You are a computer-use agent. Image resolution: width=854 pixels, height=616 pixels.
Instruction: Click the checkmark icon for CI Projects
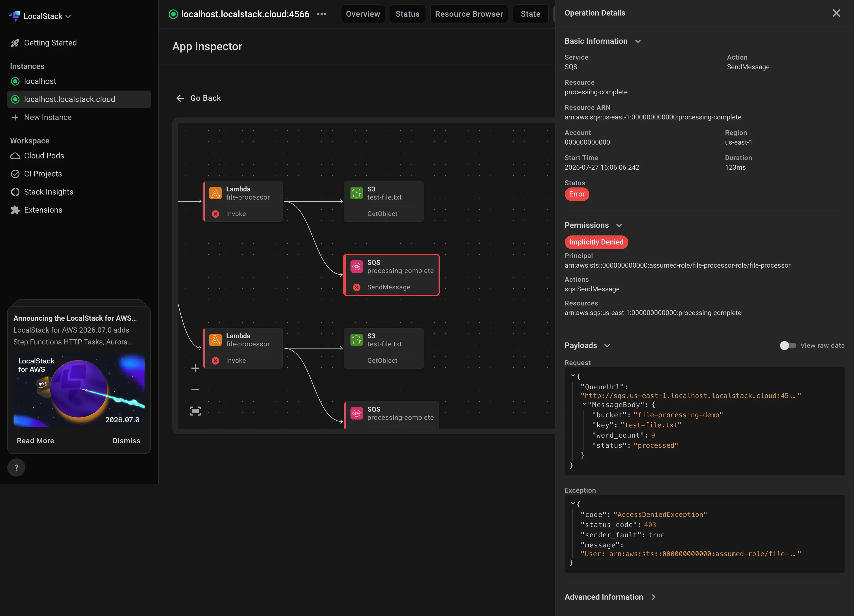tap(15, 174)
